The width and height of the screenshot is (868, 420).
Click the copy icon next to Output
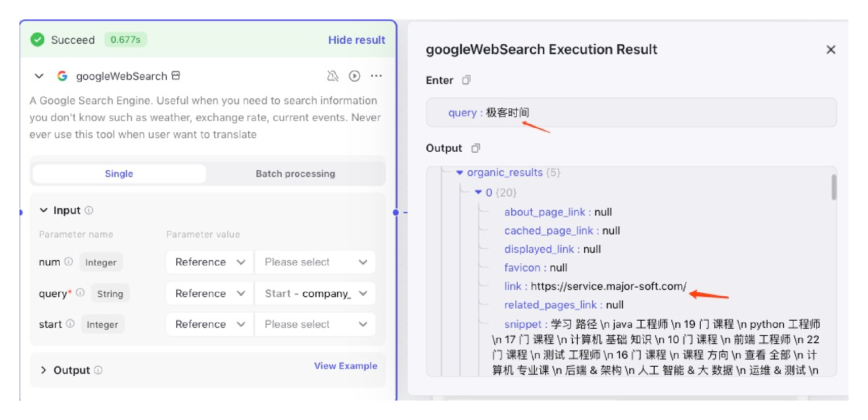[x=475, y=148]
